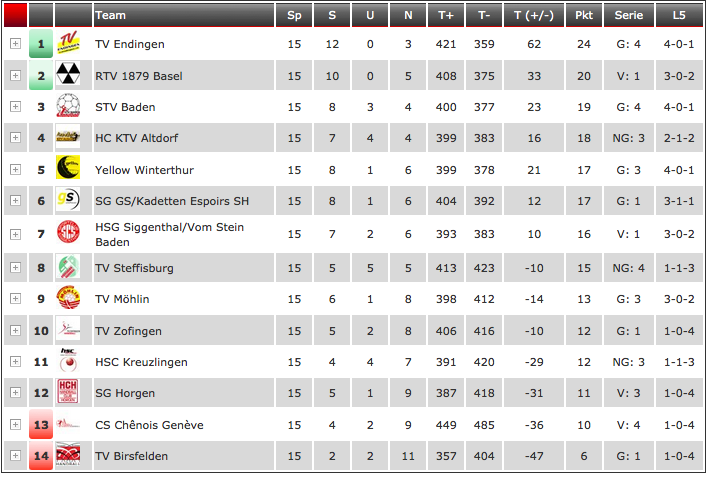708x478 pixels.
Task: Expand the TV Endingen row details
Action: 15,43
